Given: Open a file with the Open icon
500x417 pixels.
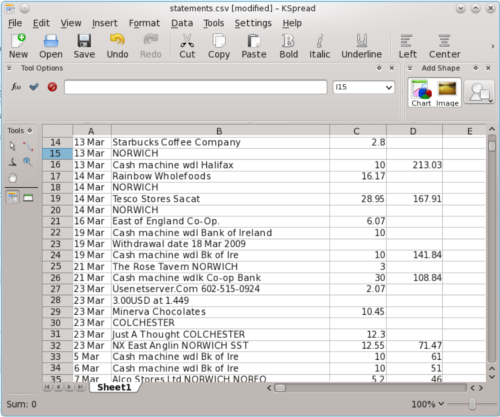Looking at the screenshot, I should (x=51, y=46).
